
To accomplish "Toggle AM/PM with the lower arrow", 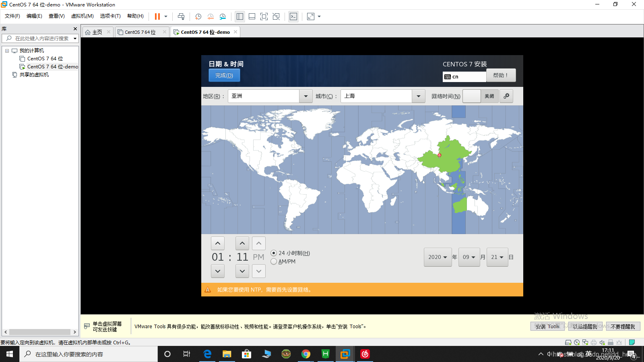I will pyautogui.click(x=259, y=271).
